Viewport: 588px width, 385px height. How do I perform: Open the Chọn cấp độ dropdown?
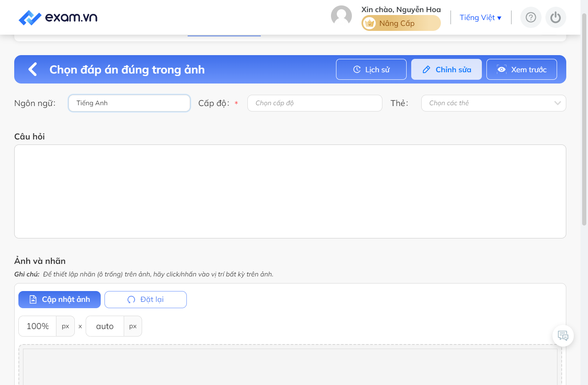pos(315,103)
